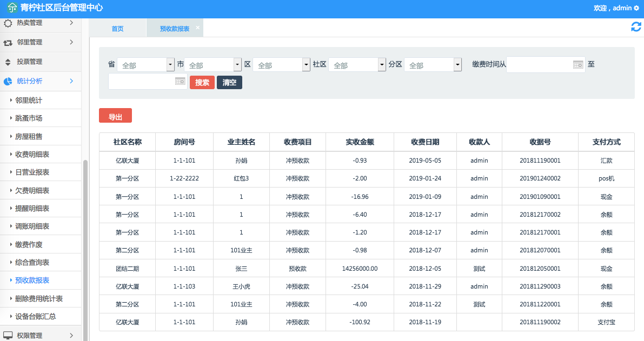Click the 收费日期 column header

[425, 142]
